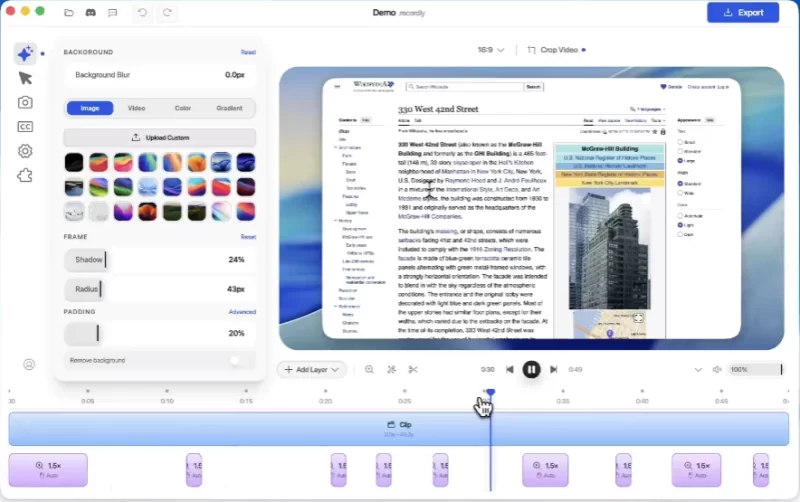Viewport: 800px width, 502px height.
Task: Click the Crop Video icon above preview
Action: [531, 50]
